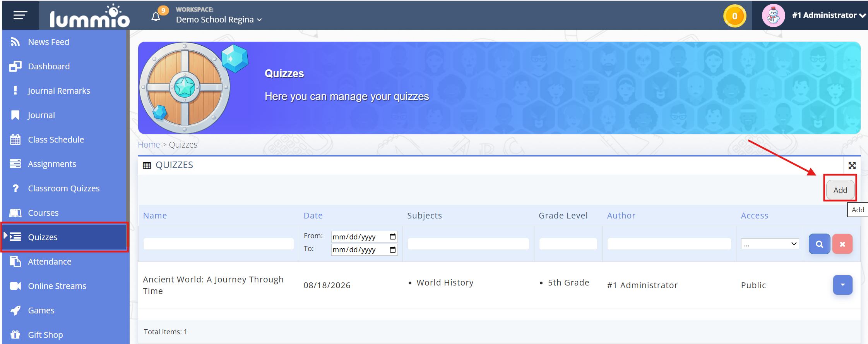
Task: Go to Gift Shop in the sidebar
Action: (45, 335)
